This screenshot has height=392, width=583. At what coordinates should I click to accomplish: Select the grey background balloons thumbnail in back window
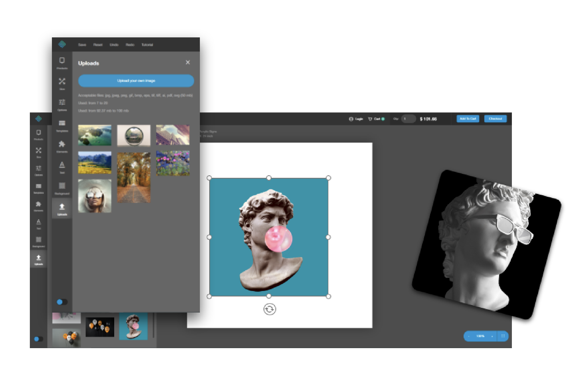click(x=66, y=338)
